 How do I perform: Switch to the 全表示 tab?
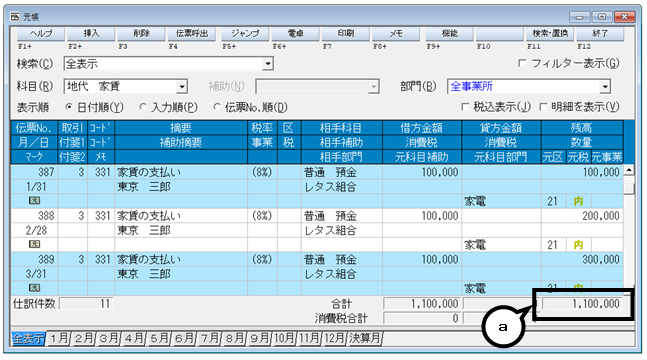point(28,339)
